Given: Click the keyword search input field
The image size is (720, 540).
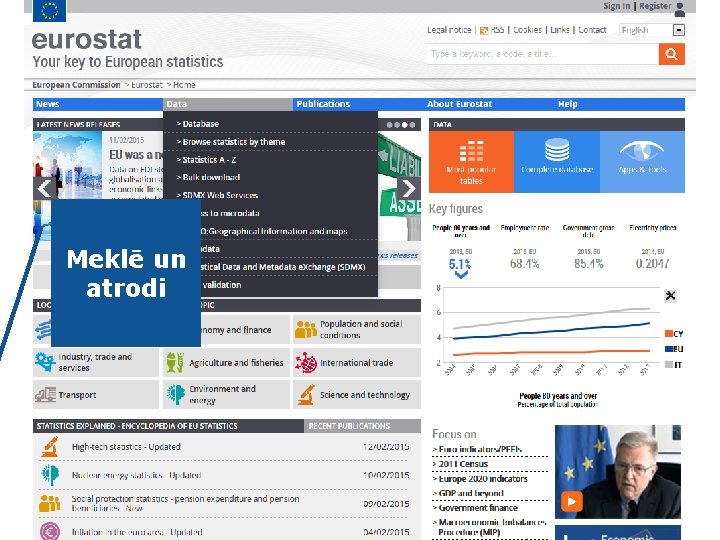Looking at the screenshot, I should coord(542,54).
